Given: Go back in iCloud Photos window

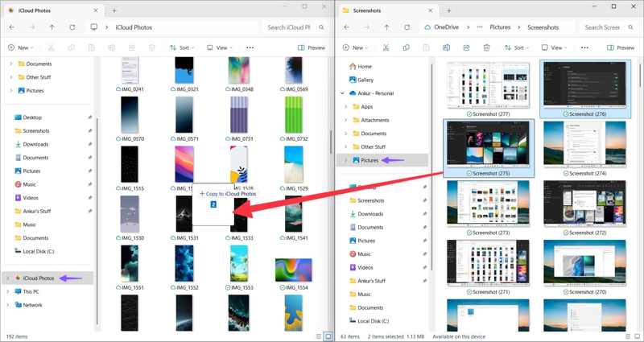Looking at the screenshot, I should [12, 27].
